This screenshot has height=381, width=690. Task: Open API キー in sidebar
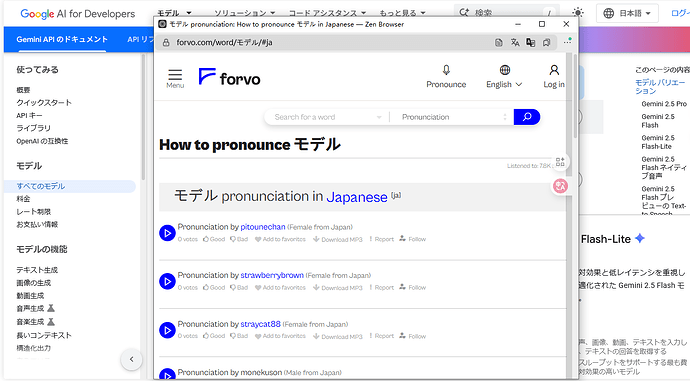point(29,115)
